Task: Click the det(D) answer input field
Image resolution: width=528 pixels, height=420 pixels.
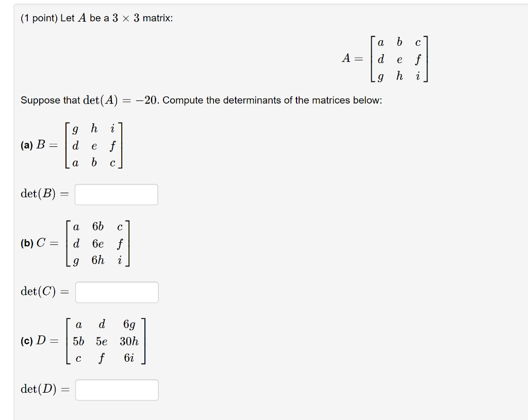Action: click(117, 390)
